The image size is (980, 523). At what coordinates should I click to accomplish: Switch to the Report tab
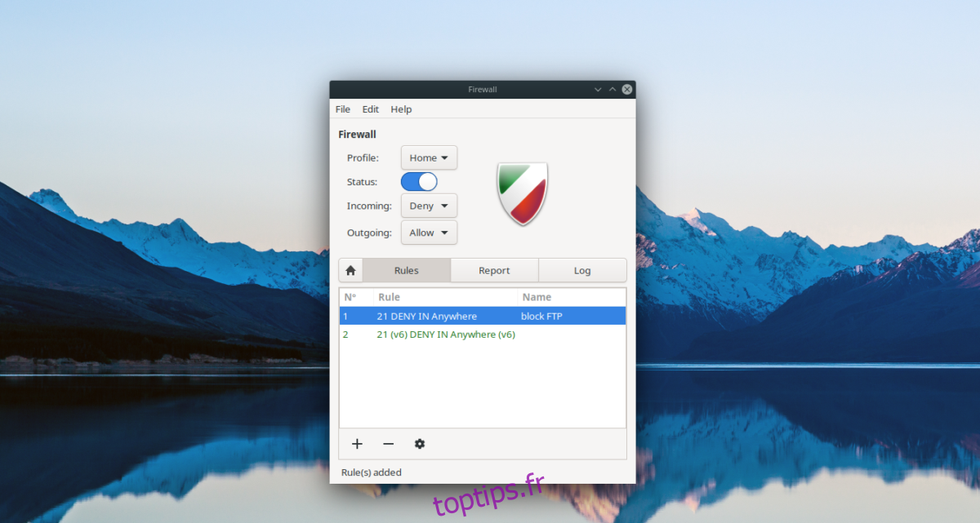(494, 270)
